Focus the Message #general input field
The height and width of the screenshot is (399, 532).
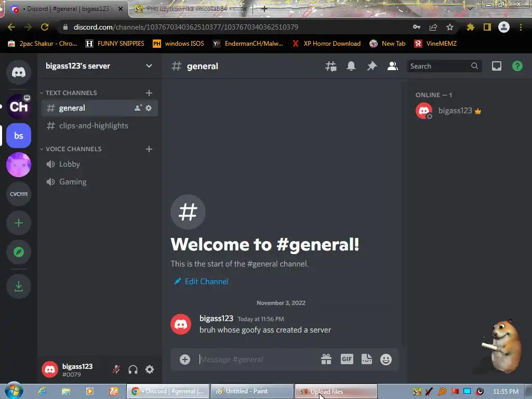coord(257,360)
